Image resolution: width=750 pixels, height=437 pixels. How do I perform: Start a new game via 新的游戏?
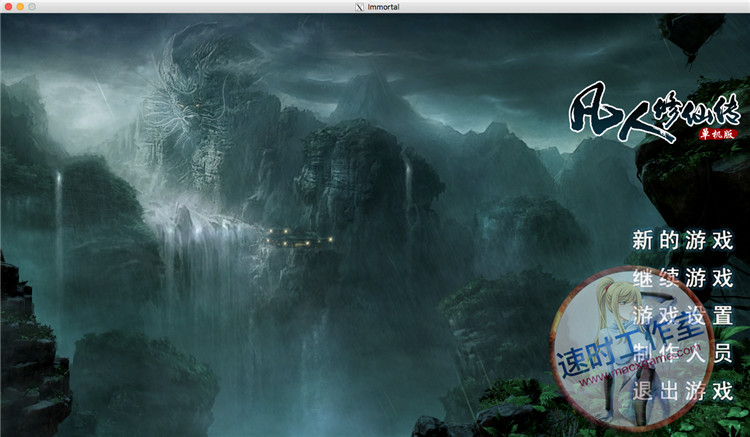pyautogui.click(x=683, y=240)
